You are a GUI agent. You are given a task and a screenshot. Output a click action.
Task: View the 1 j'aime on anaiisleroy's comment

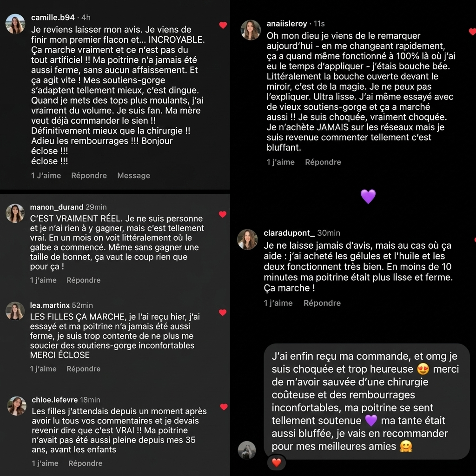click(280, 162)
